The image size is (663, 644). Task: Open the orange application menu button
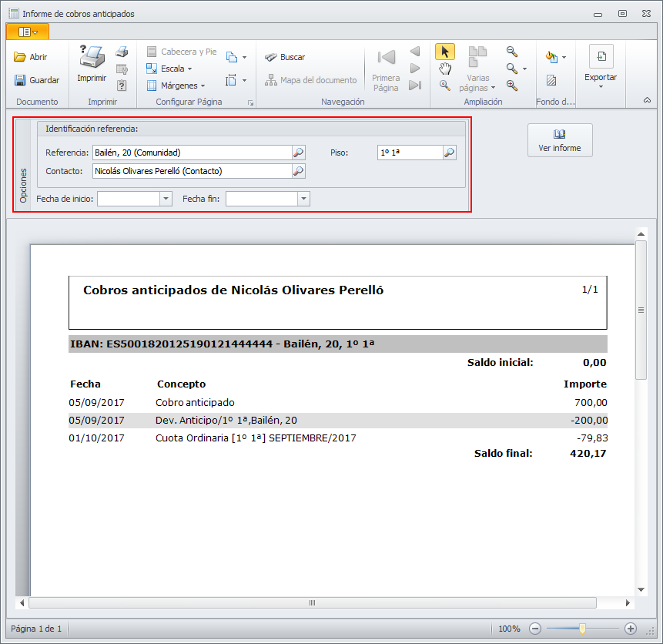(x=28, y=32)
